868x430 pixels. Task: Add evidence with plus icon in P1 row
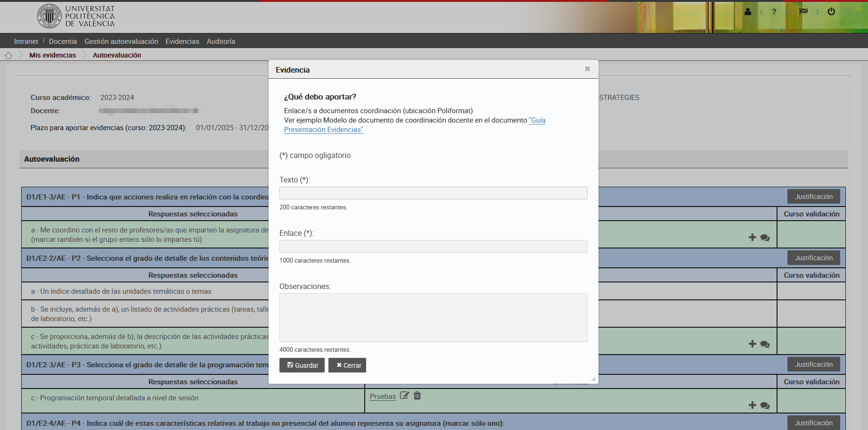(752, 238)
